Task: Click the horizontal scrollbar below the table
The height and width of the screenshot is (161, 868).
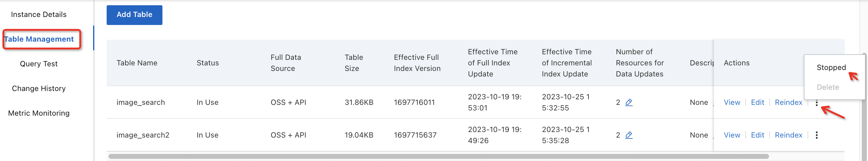Action: 438,157
